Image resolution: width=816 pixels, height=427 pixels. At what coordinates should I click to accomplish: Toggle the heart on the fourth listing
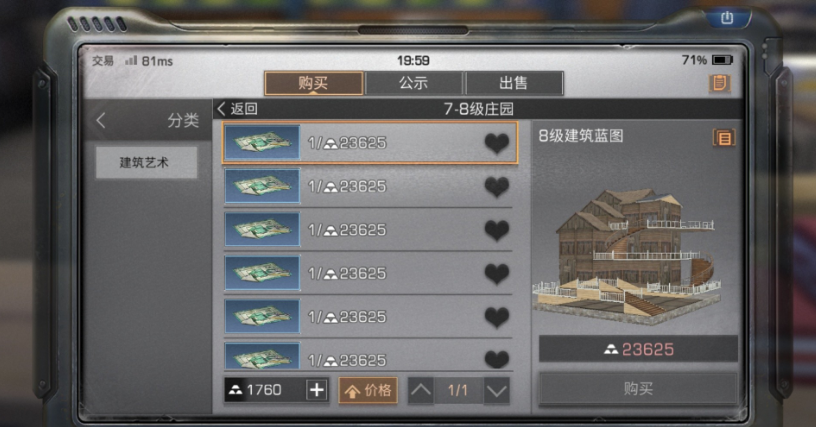tap(496, 274)
